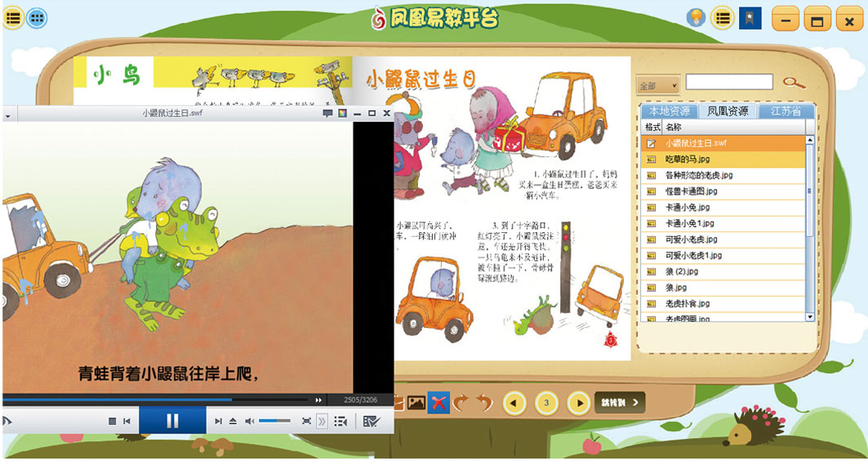This screenshot has height=461, width=868.
Task: Select 狼 (2).jpg in list
Action: point(723,271)
